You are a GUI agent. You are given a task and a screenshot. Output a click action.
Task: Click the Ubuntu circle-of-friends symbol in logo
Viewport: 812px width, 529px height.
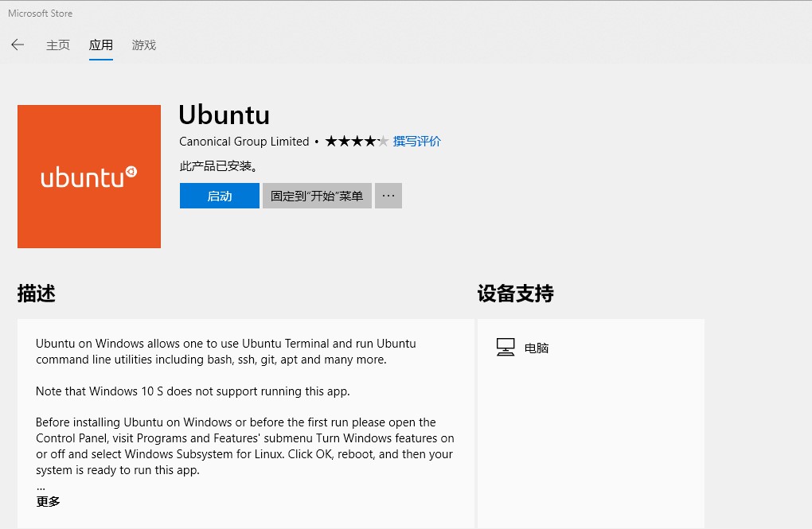(131, 171)
